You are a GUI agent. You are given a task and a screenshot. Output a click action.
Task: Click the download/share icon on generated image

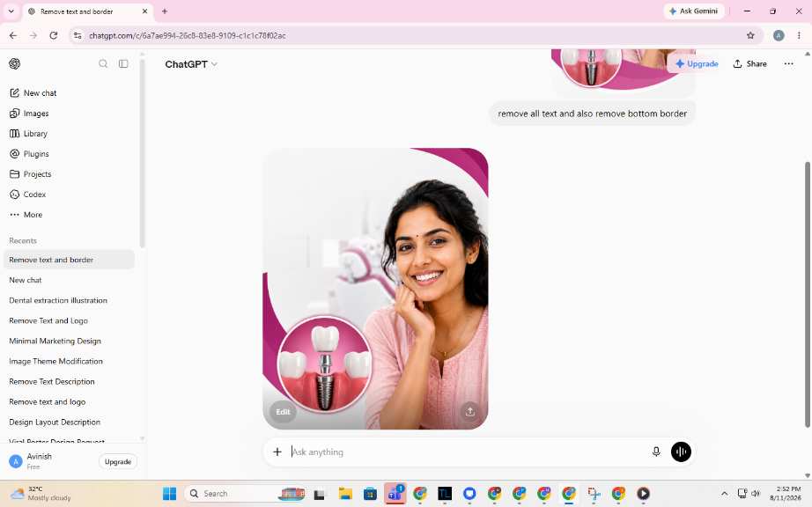coord(469,412)
